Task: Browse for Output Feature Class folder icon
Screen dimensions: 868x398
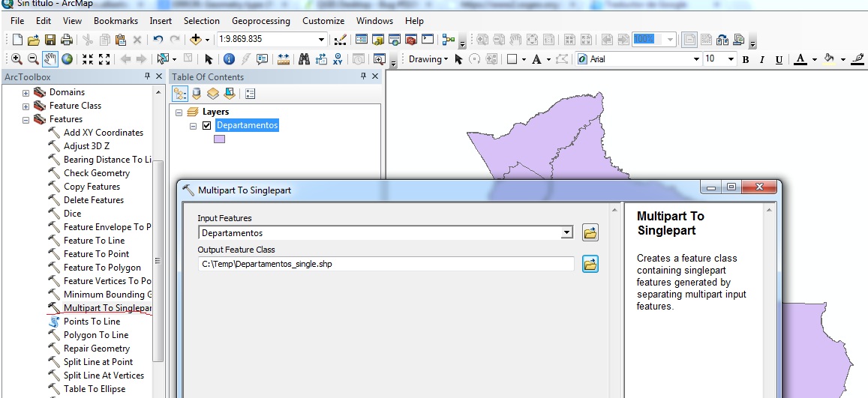Action: [x=590, y=265]
